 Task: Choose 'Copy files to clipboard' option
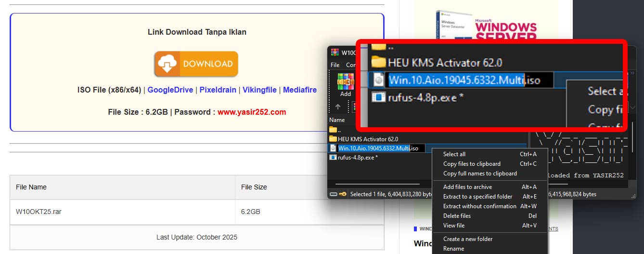tap(472, 164)
